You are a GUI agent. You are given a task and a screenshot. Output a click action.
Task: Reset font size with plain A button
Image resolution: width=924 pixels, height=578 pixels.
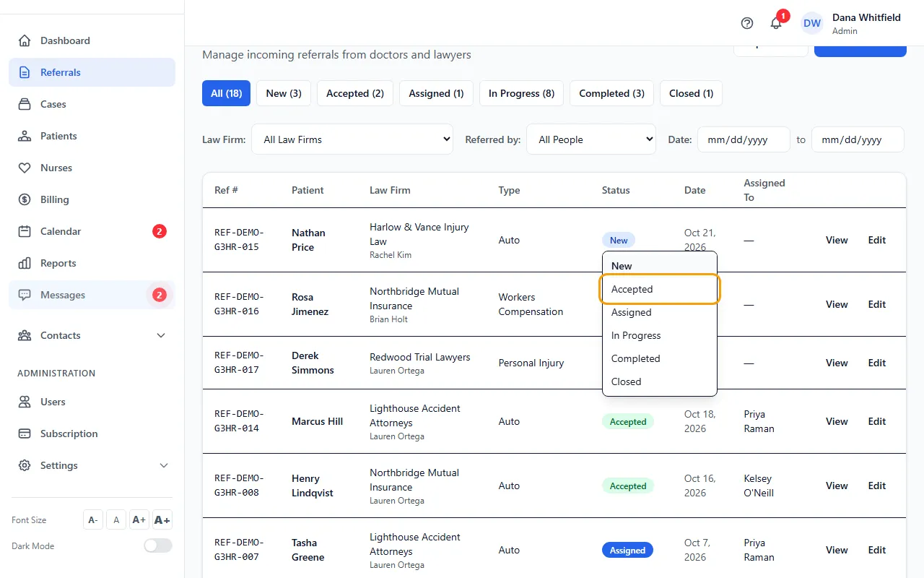116,519
